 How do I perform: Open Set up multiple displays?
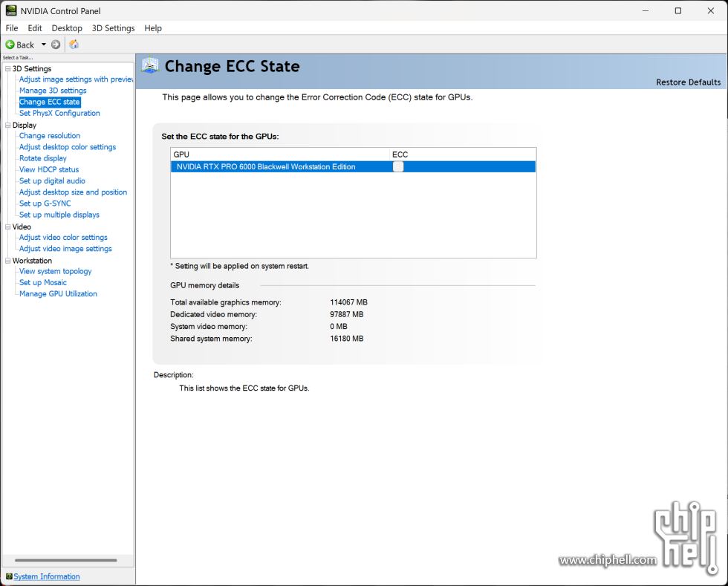tap(59, 215)
